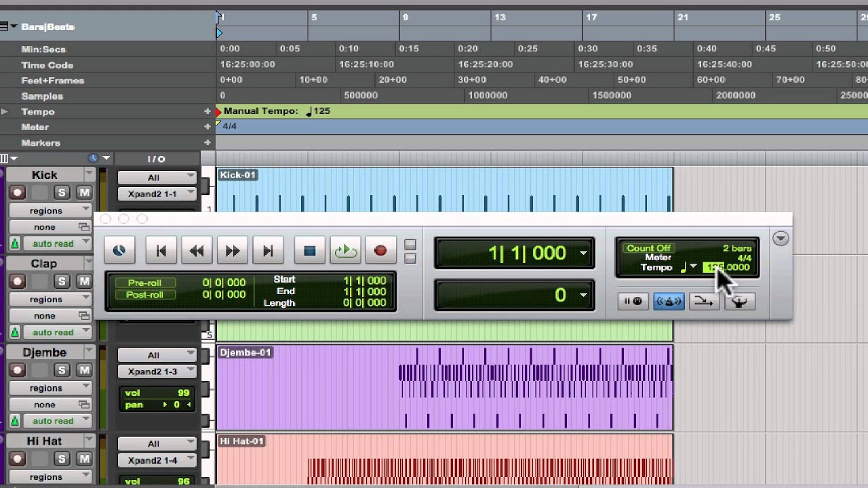Add a marker with the plus icon
Screen dimensions: 868x488
pos(208,143)
